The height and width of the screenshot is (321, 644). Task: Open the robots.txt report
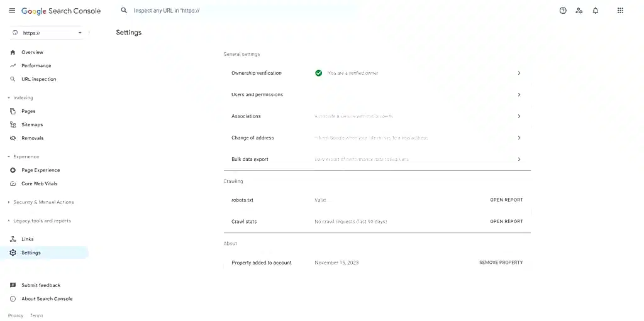click(x=506, y=200)
